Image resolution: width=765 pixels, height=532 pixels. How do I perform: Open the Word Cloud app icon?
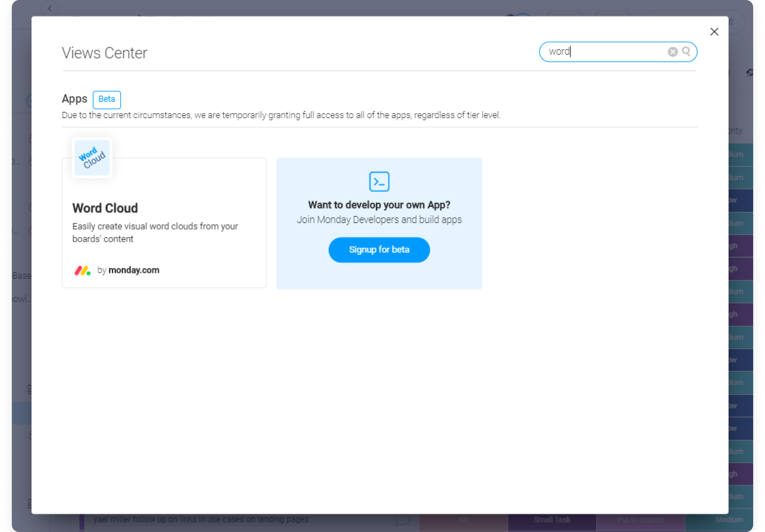92,158
